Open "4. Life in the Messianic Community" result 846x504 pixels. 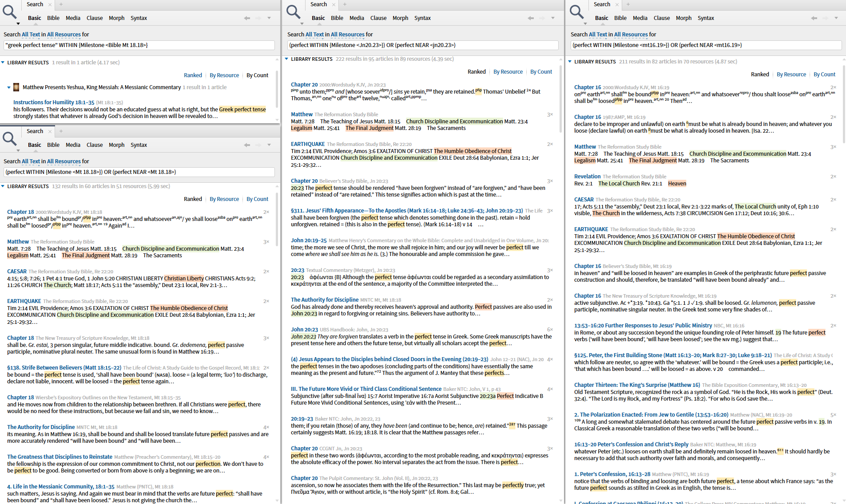[x=60, y=487]
